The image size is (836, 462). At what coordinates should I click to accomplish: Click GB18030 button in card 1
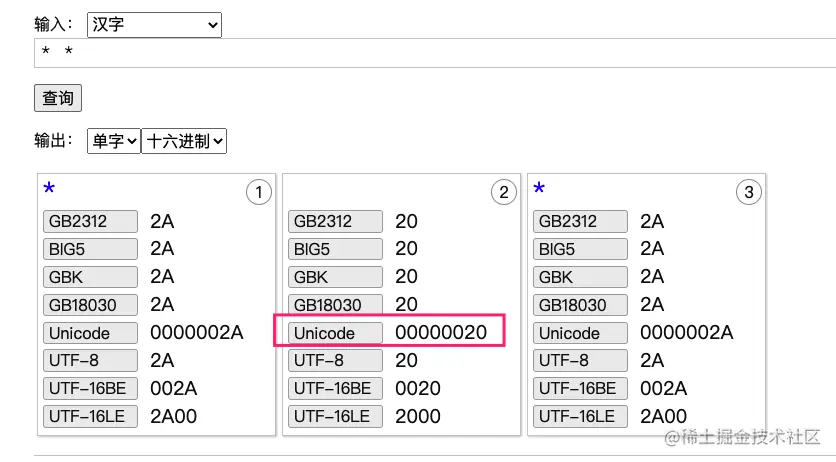click(90, 305)
